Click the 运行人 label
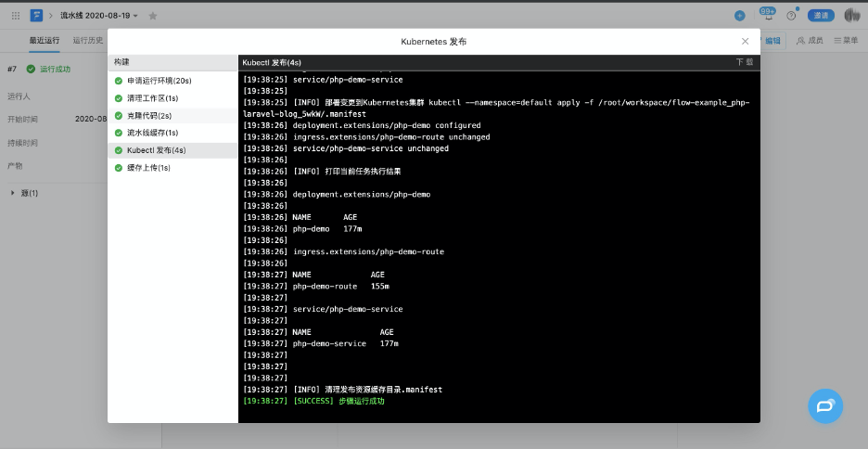Screen dimensions: 868x449 [19, 96]
